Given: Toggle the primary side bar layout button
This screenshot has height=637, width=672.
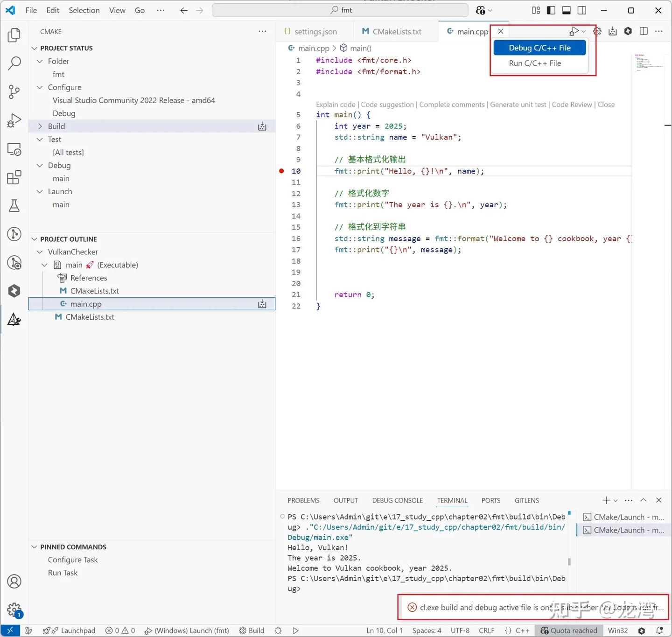Looking at the screenshot, I should tap(551, 10).
